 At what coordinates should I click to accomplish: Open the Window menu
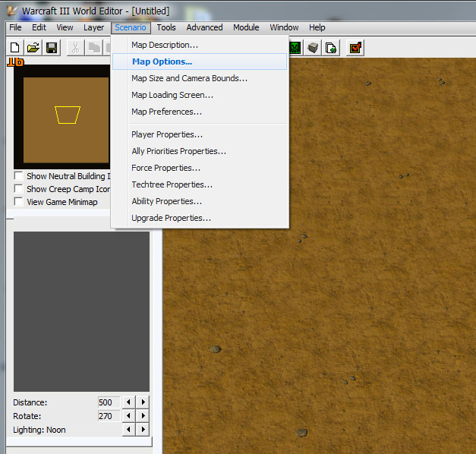[284, 27]
